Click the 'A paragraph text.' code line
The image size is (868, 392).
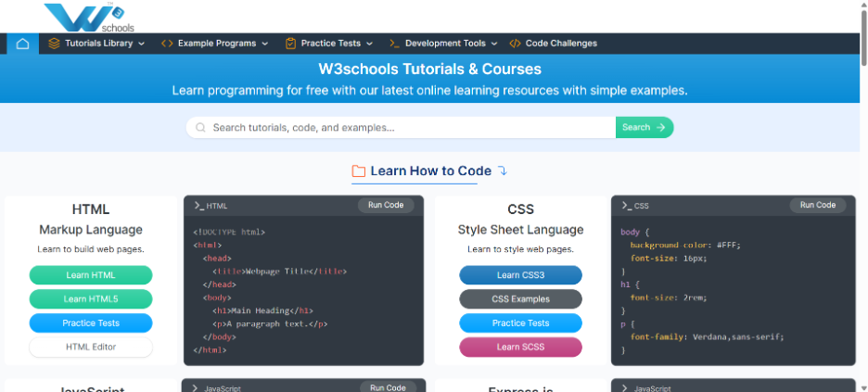coord(270,324)
